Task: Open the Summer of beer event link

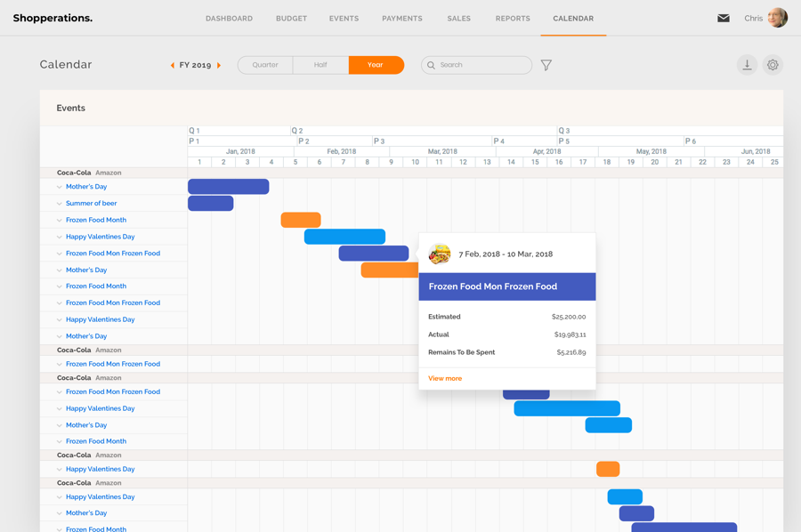Action: tap(91, 203)
